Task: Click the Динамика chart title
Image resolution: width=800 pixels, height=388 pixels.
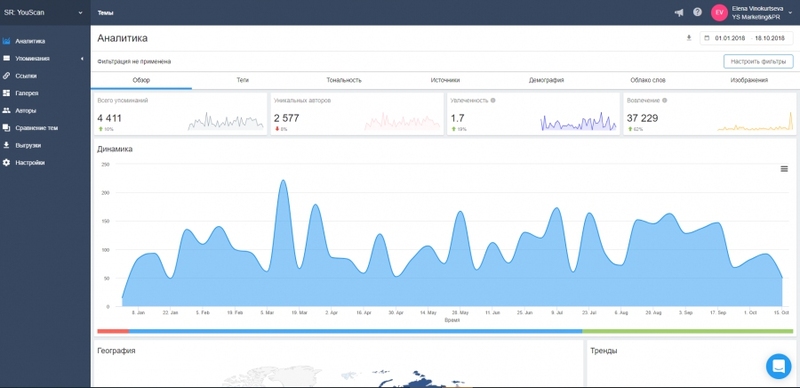Action: coord(115,149)
